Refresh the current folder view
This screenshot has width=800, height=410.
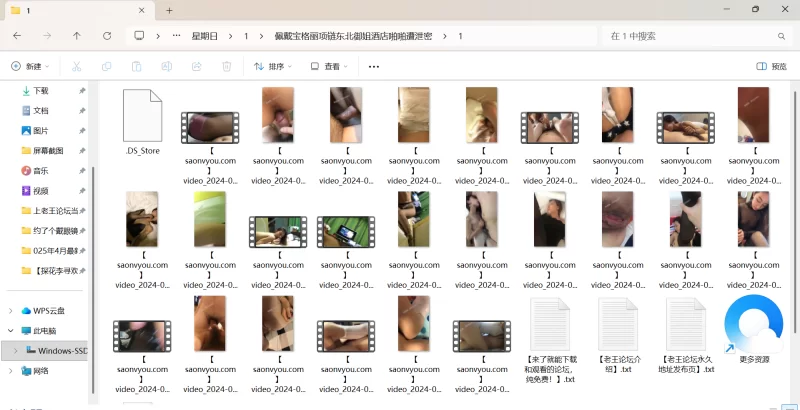[x=106, y=35]
